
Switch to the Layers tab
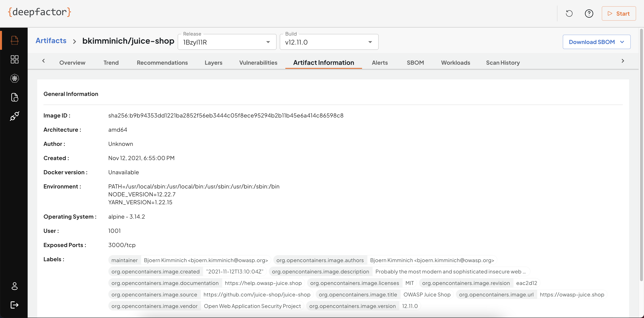pos(213,63)
